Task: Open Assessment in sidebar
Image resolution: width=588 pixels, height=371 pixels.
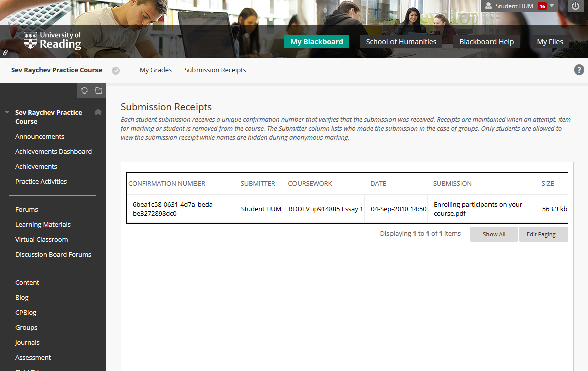Action: coord(33,357)
